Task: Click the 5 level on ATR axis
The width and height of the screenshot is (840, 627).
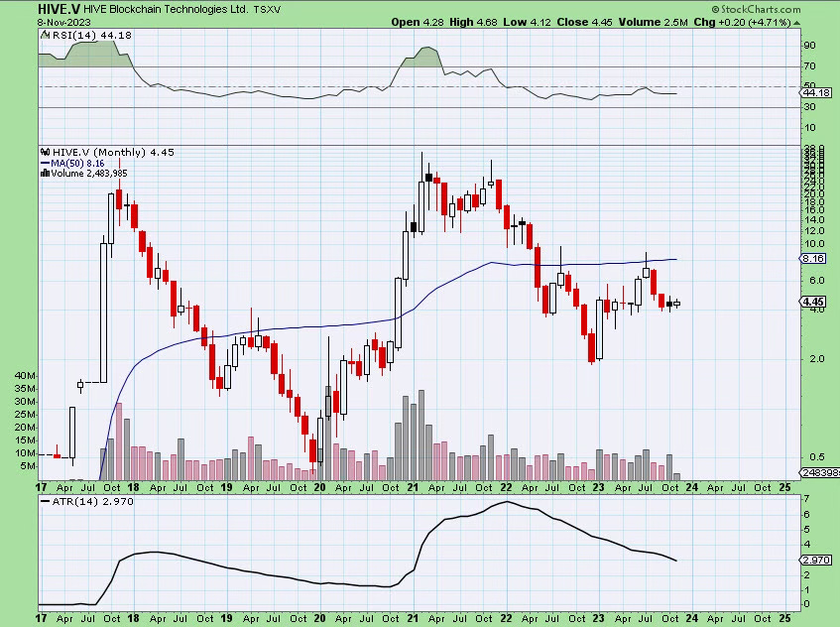Action: [807, 530]
